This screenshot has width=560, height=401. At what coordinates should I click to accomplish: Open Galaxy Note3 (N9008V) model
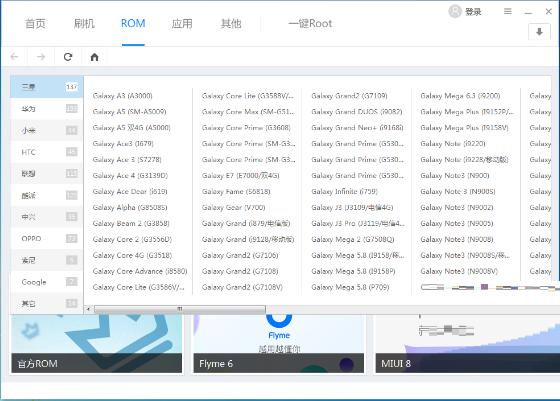click(459, 271)
